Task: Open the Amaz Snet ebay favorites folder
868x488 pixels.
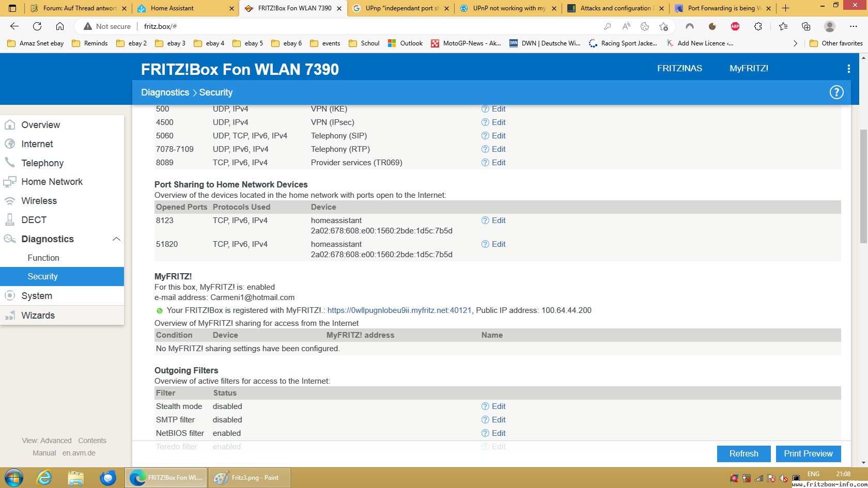Action: 36,43
